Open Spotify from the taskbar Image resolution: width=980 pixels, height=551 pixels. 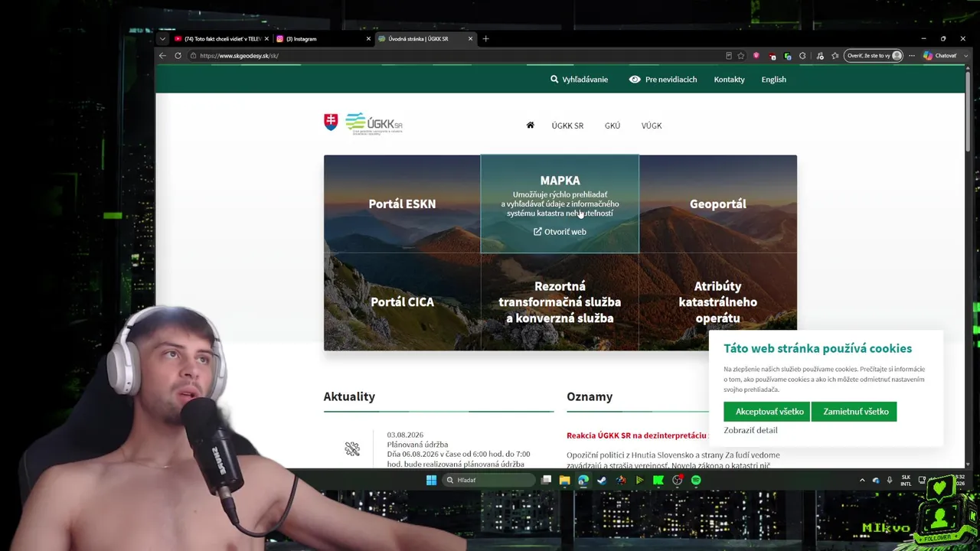point(696,480)
